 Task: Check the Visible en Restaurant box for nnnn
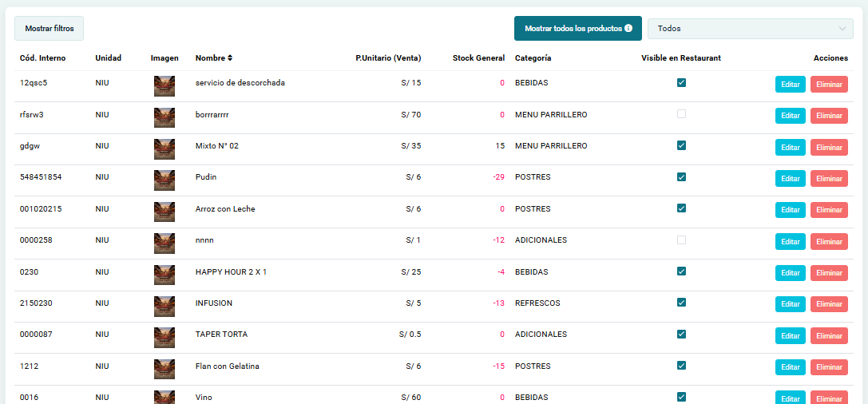point(681,240)
